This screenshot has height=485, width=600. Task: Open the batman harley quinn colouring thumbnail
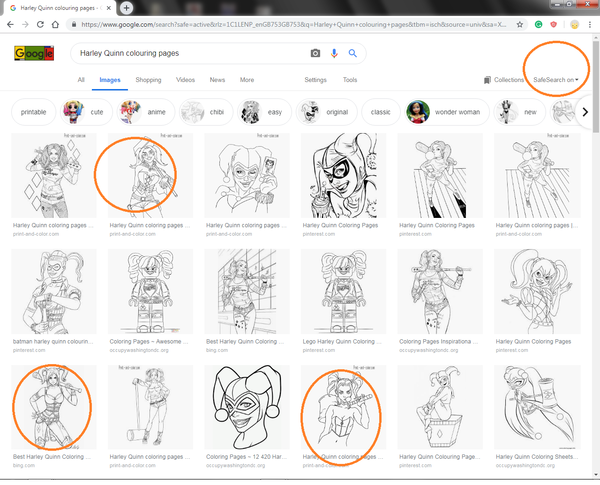pyautogui.click(x=54, y=291)
